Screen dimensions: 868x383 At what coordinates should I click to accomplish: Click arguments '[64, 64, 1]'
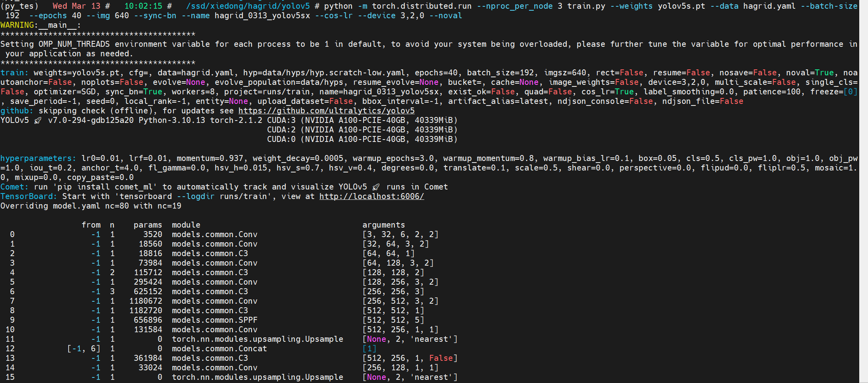click(x=388, y=253)
